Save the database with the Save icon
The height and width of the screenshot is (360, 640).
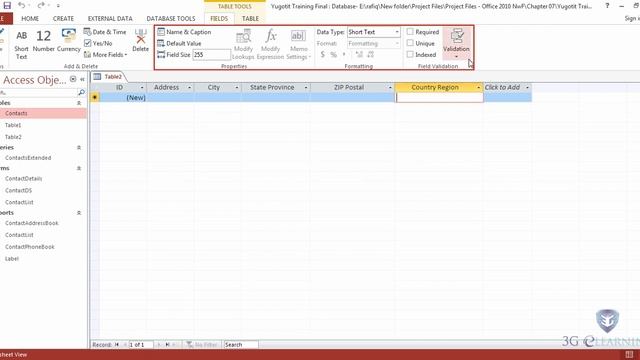tap(7, 5)
